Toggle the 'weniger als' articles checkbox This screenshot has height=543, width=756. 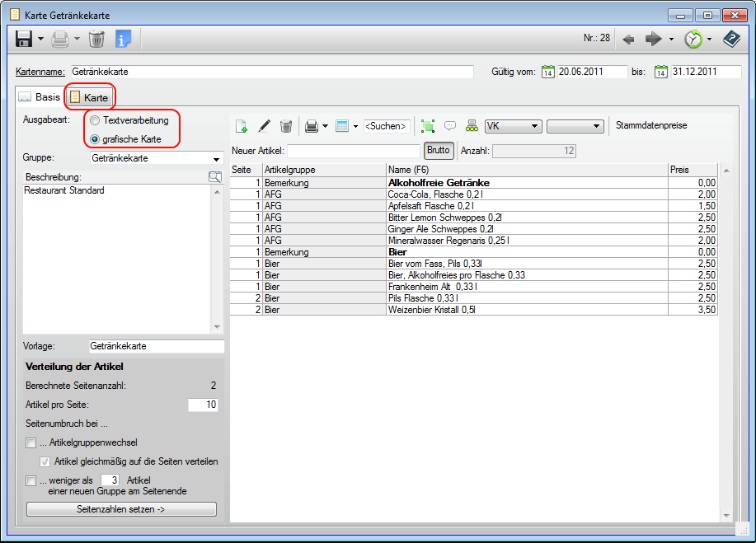pos(31,480)
